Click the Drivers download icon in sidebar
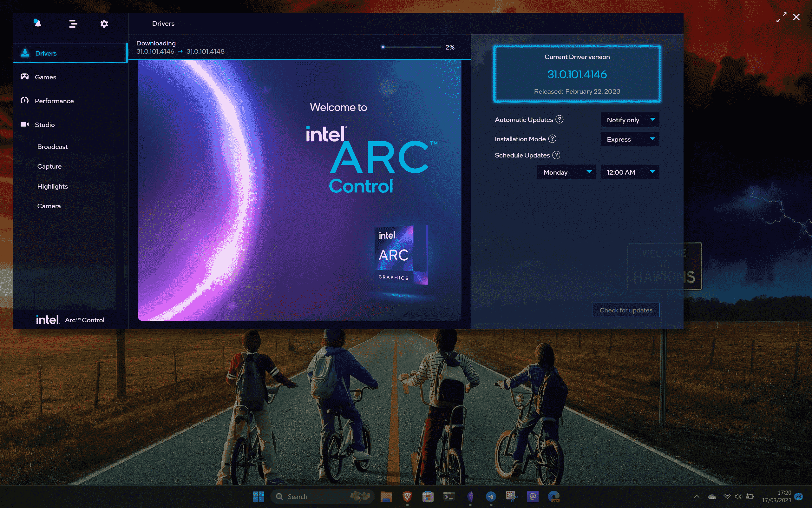The width and height of the screenshot is (812, 508). coord(25,53)
